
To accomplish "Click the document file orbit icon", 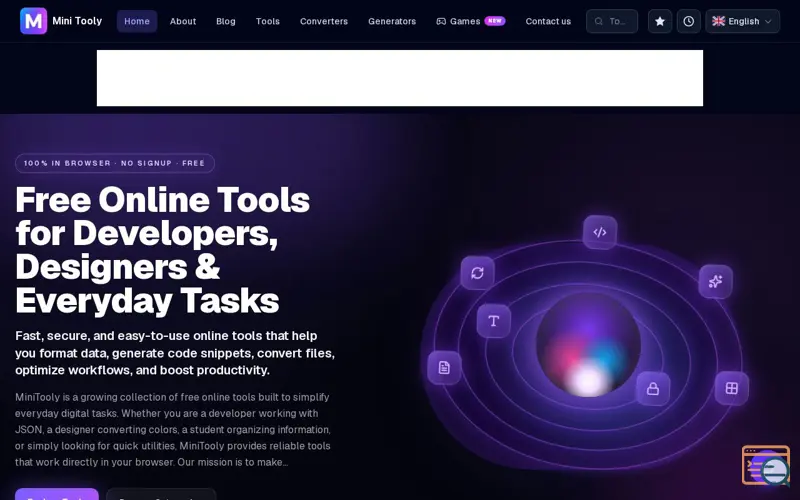I will coord(444,367).
